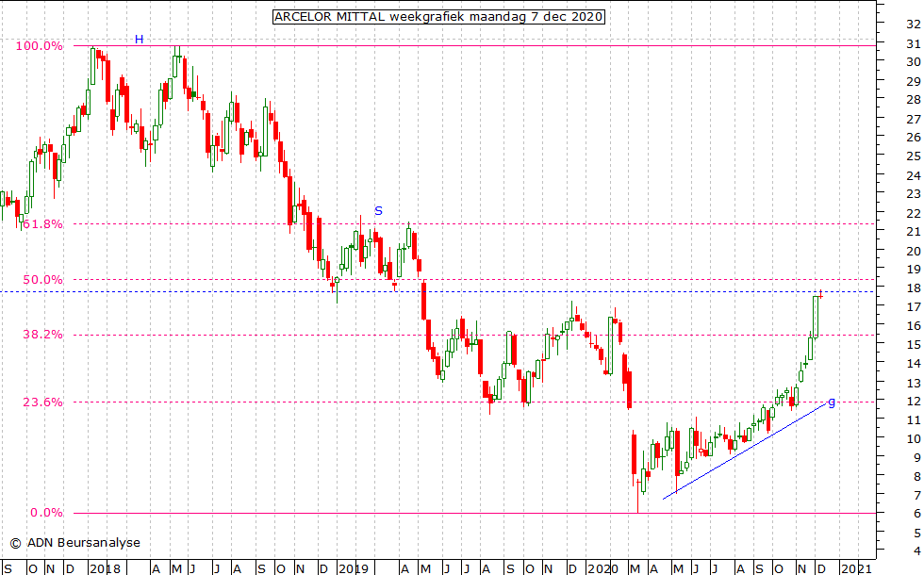Click price axis value '4'

pos(916,552)
